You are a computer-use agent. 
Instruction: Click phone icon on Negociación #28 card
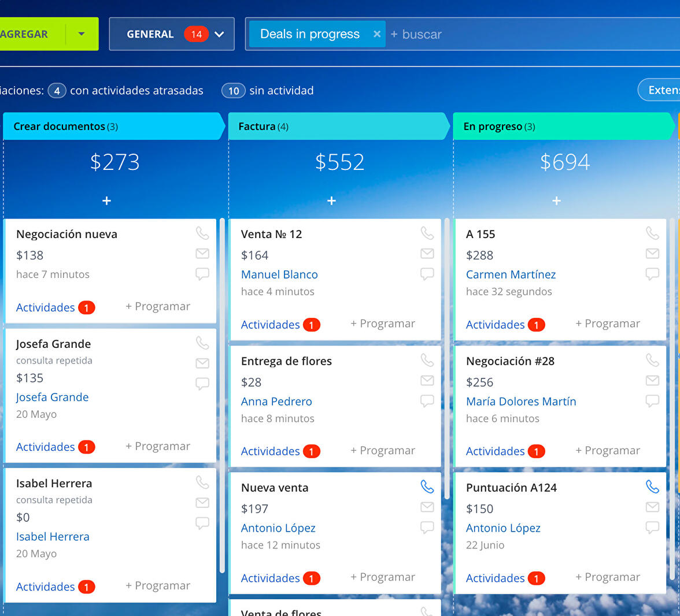(x=652, y=361)
